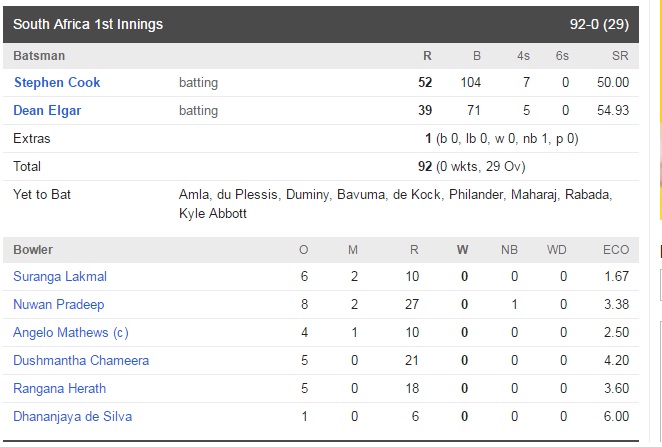The image size is (662, 447).
Task: Click the ECO column header
Action: (616, 249)
